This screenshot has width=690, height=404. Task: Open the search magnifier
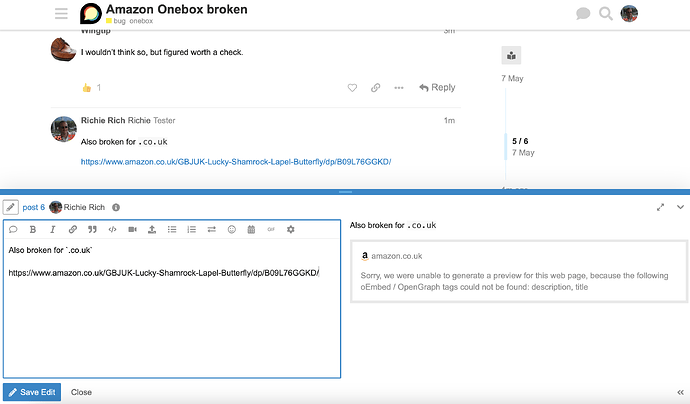click(x=606, y=14)
